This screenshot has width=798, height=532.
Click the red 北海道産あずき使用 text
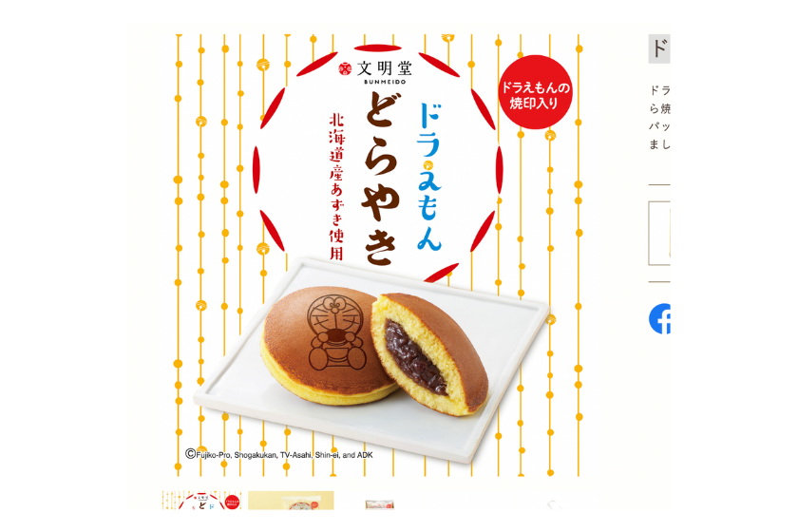click(336, 187)
